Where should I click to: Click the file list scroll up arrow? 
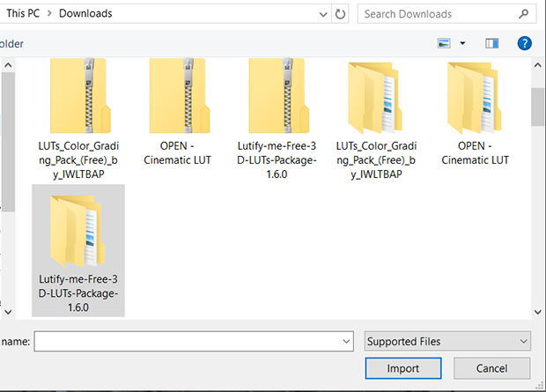pos(538,65)
